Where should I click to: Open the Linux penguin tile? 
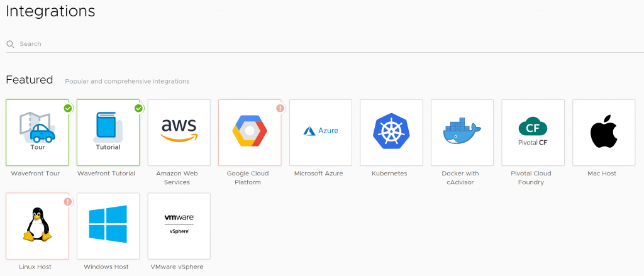37,226
